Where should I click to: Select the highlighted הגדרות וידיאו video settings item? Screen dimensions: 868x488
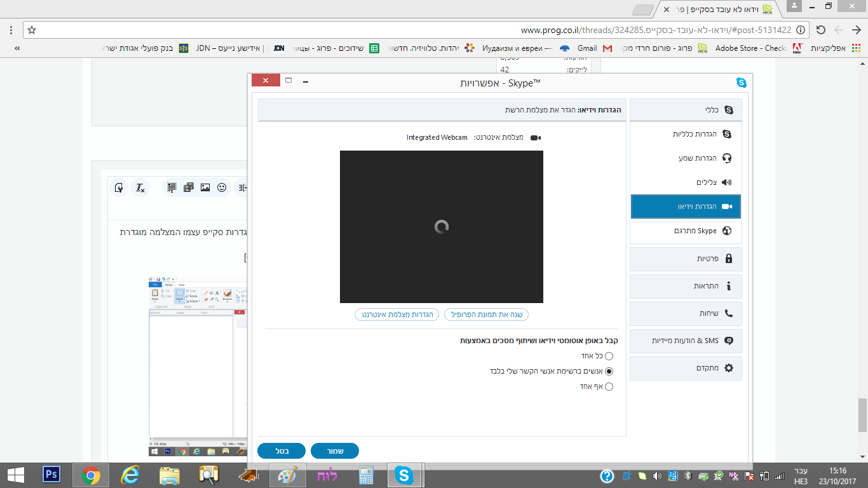pos(686,207)
